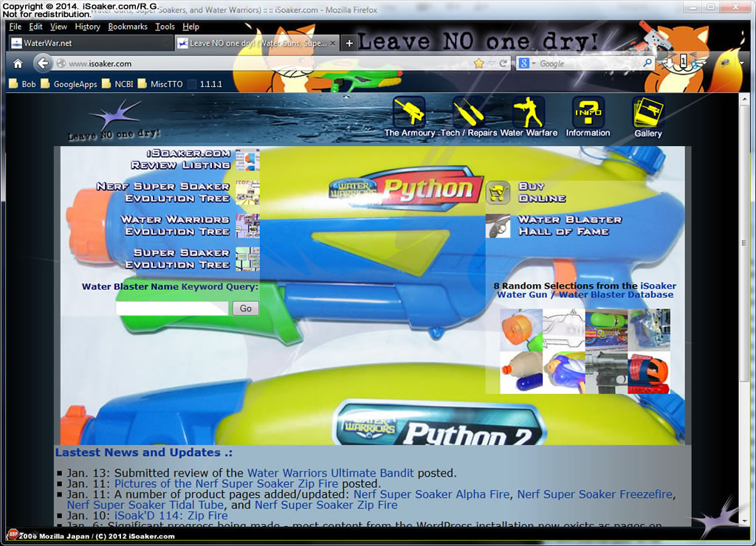Bookmark this page with the star icon
The width and height of the screenshot is (756, 546).
tap(478, 63)
